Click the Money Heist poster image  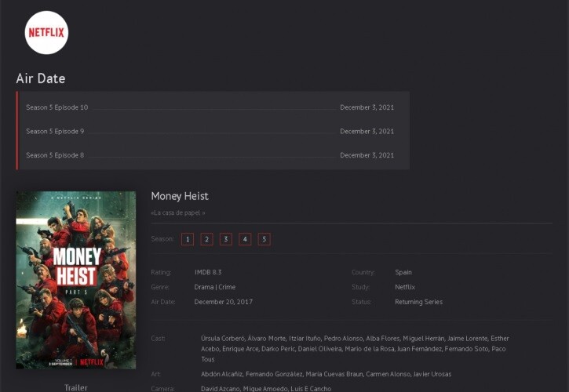76,281
